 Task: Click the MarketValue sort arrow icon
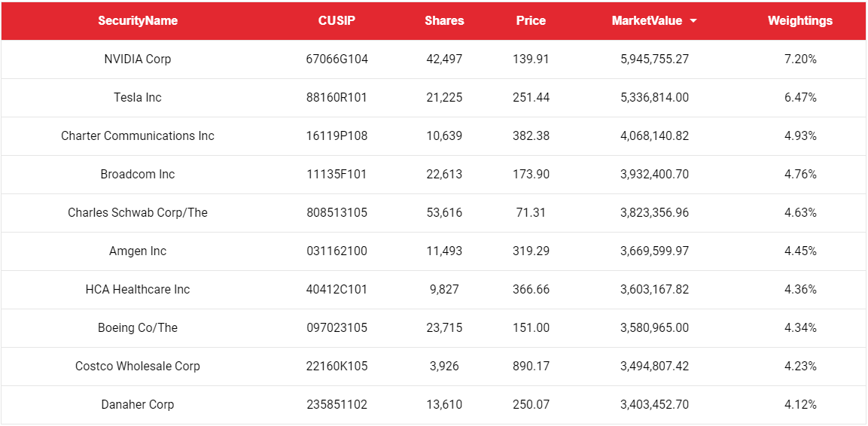click(693, 21)
